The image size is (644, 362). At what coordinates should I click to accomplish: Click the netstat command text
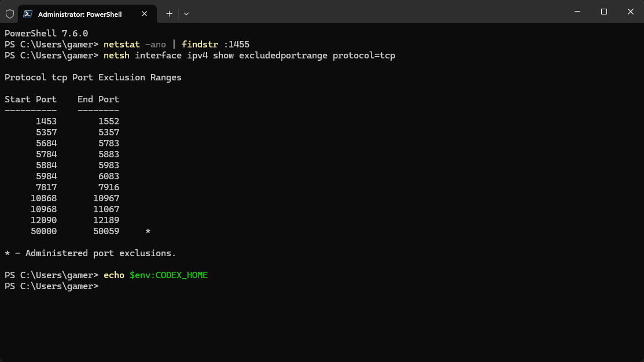pos(122,45)
